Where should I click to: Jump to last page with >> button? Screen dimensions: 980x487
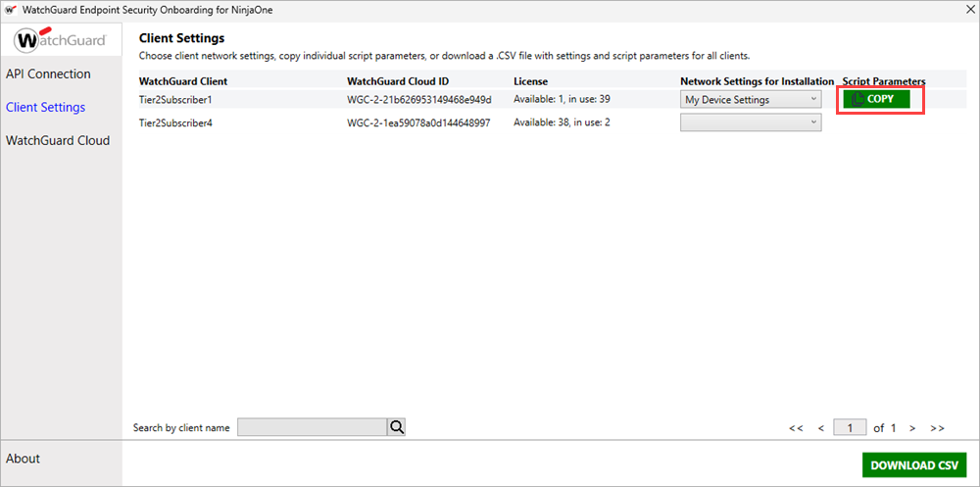937,428
